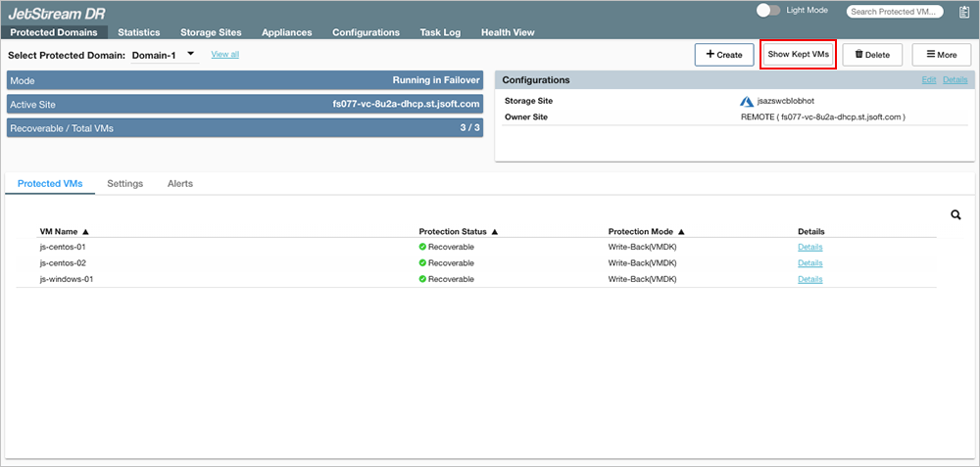Open the Storage Sites tab
The image size is (980, 467).
click(x=211, y=32)
